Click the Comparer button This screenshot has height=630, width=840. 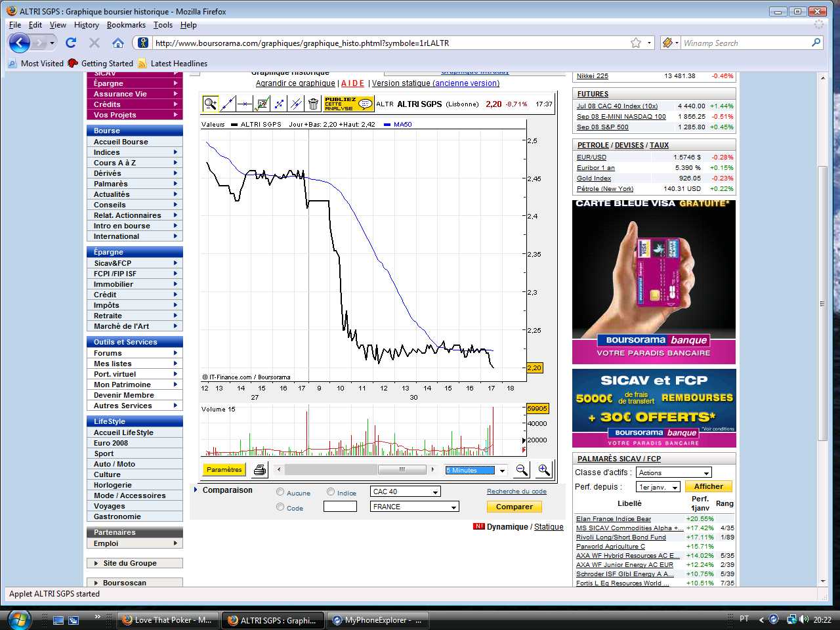(514, 507)
